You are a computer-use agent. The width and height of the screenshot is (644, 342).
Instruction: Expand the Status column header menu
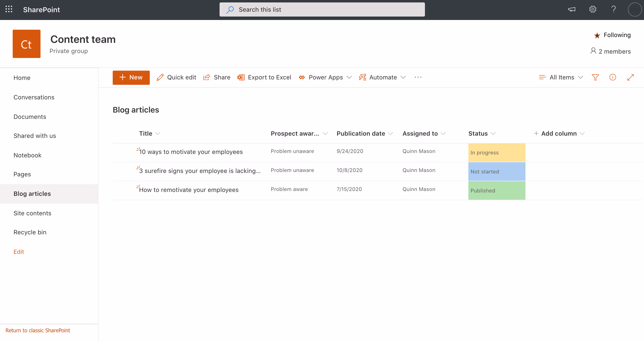(x=493, y=133)
